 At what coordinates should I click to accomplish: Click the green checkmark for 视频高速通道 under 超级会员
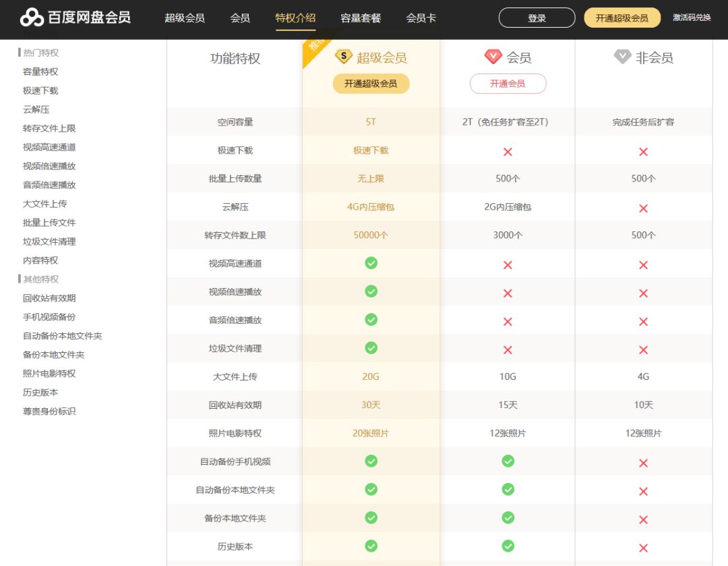tap(371, 263)
